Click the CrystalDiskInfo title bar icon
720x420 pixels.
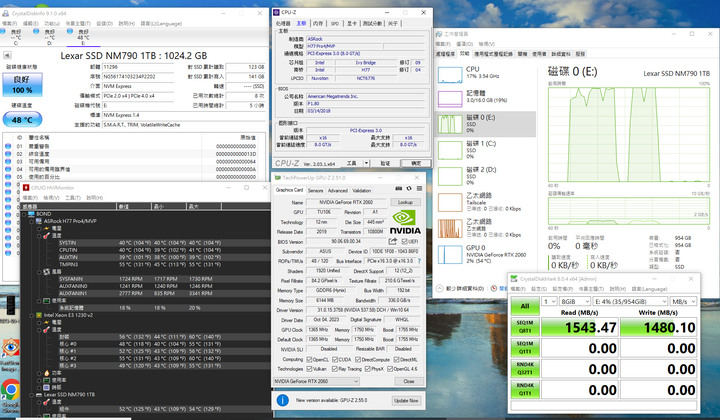tap(6, 14)
